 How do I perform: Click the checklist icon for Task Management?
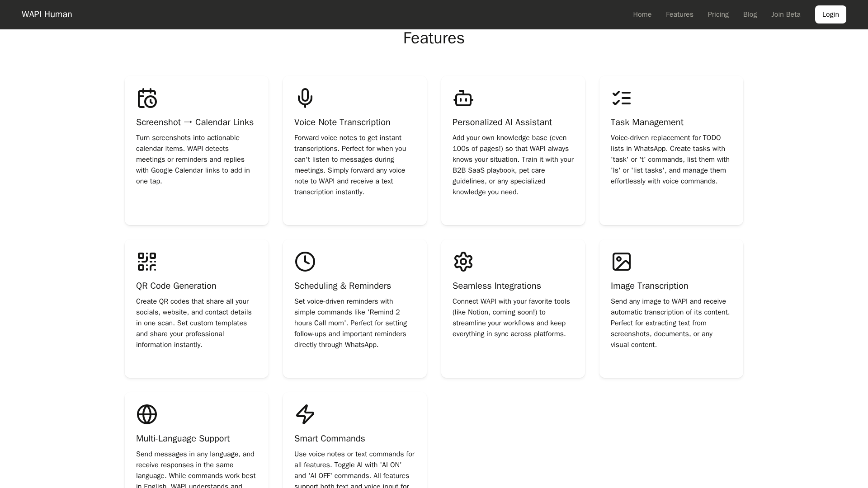621,98
